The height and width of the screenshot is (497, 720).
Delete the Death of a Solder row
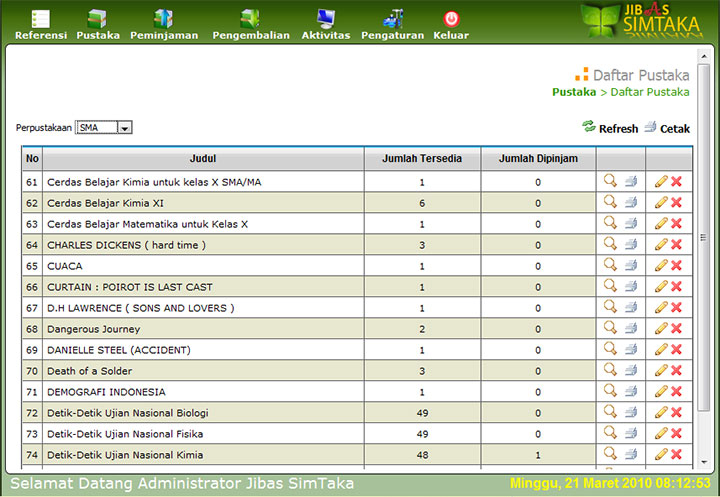pos(676,370)
